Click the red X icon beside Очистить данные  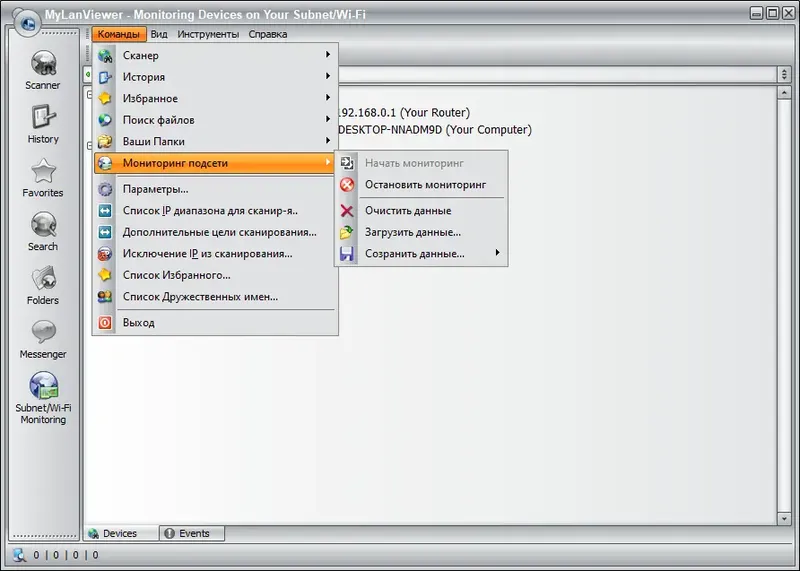tap(347, 211)
